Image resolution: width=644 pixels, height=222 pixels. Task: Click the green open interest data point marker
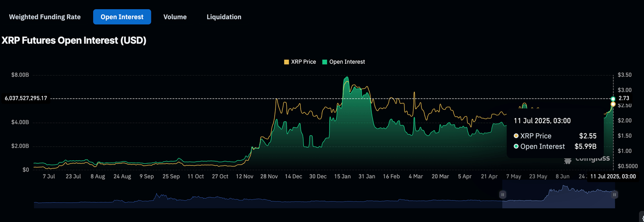click(613, 99)
